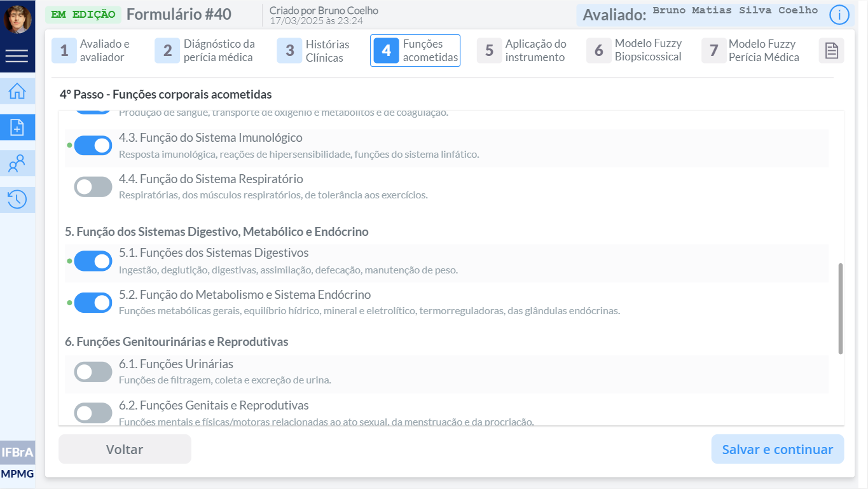Go to step 6 Modelo Fuzzy Biopsicossical
The width and height of the screenshot is (868, 489).
point(634,51)
